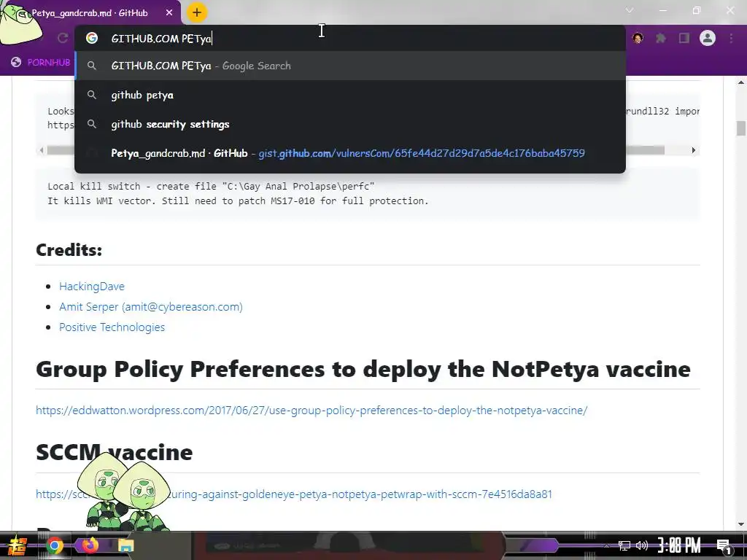Screen dimensions: 747x560
Task: Click code block right scroll arrow
Action: click(694, 150)
